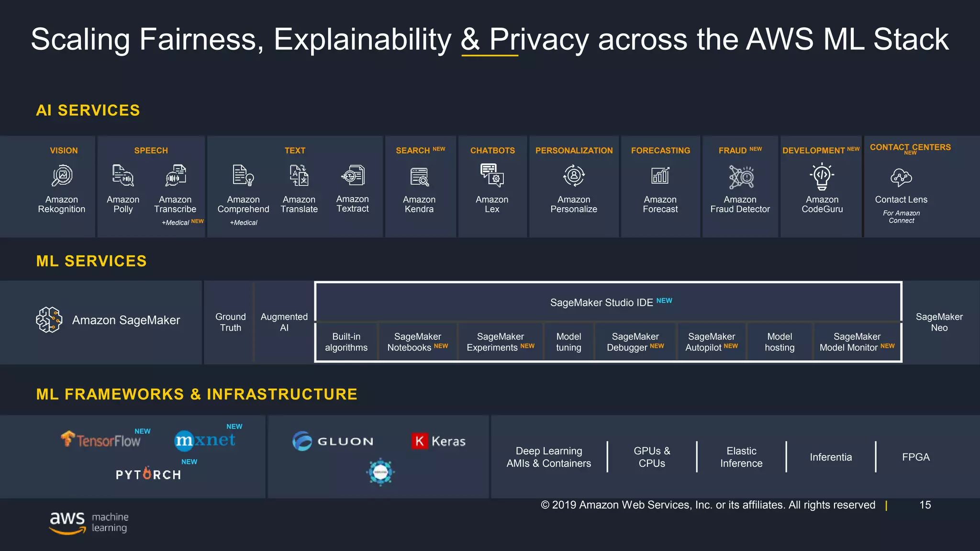Click the Contact Lens cloud icon
Viewport: 980px width, 551px height.
(901, 177)
